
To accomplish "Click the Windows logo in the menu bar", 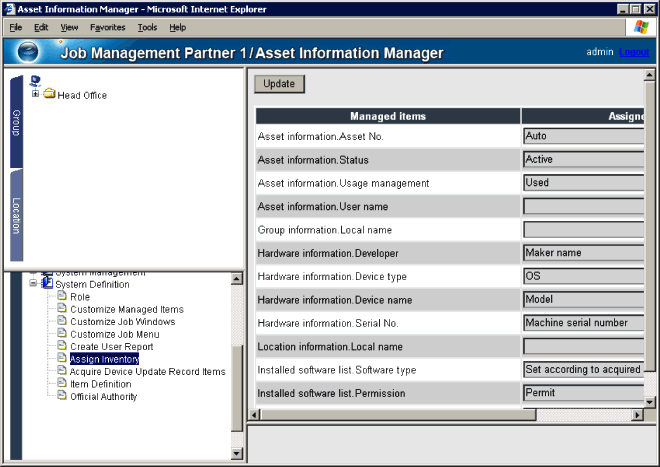I will tap(640, 27).
